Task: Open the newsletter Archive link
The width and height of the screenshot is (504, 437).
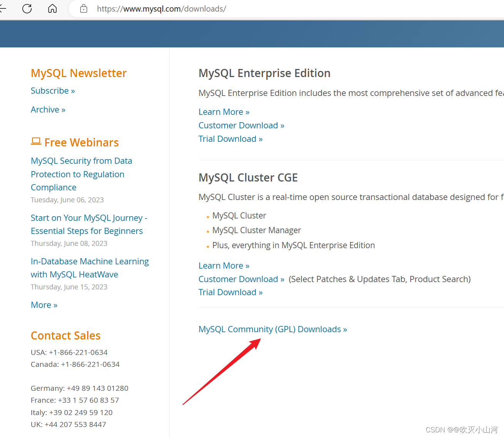Action: pyautogui.click(x=48, y=110)
